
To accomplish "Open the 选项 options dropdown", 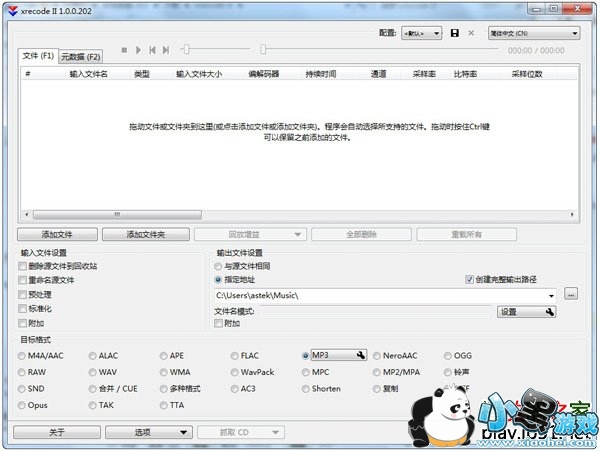I will (x=149, y=432).
